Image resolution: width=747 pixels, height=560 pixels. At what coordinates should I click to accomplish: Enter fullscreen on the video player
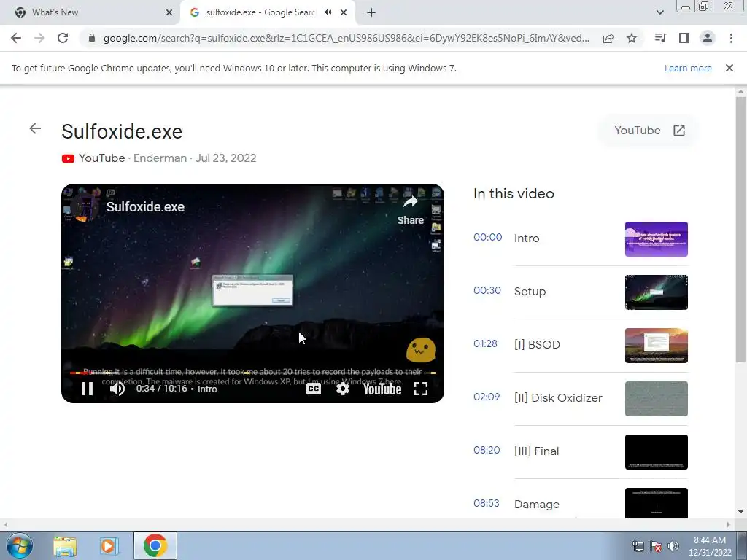click(421, 389)
